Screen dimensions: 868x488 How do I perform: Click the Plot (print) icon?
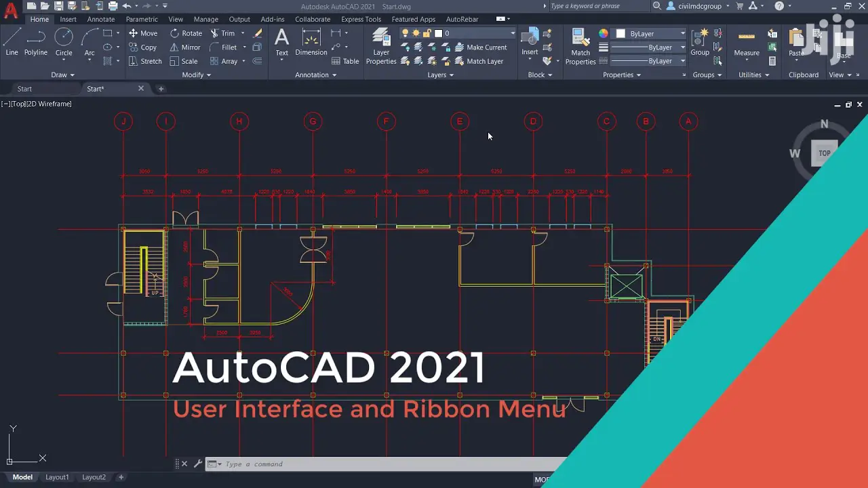click(113, 6)
